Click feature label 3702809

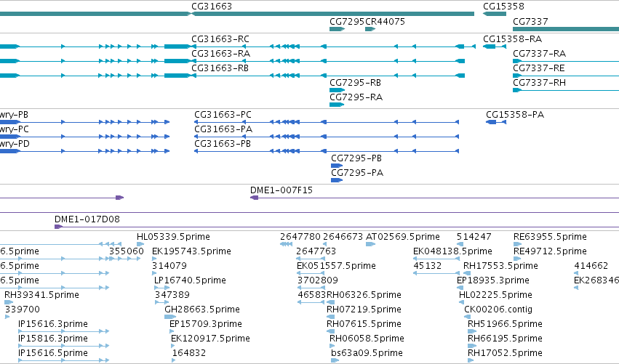(x=317, y=280)
